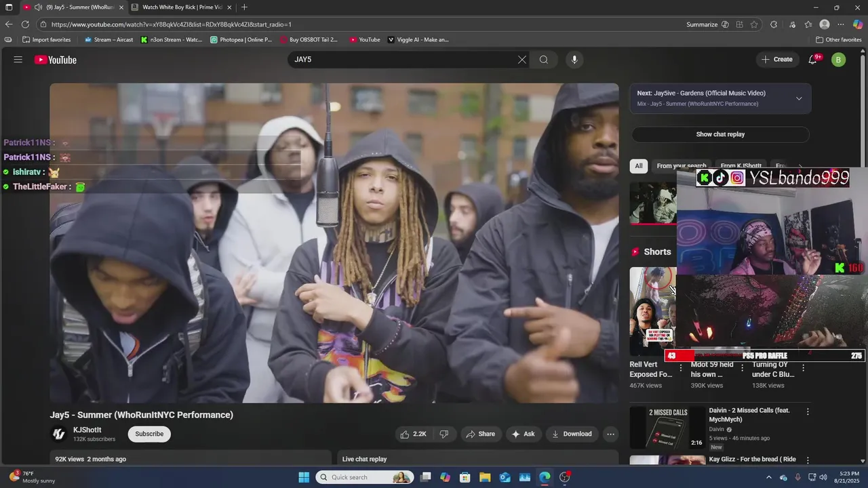The width and height of the screenshot is (868, 488).
Task: Click the Create button
Action: pos(777,60)
